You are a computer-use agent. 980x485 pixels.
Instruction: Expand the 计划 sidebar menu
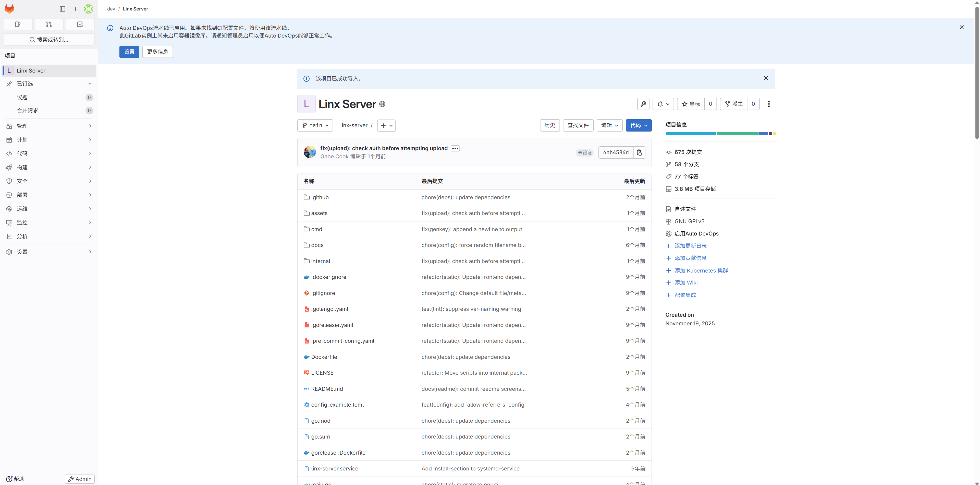pyautogui.click(x=49, y=140)
